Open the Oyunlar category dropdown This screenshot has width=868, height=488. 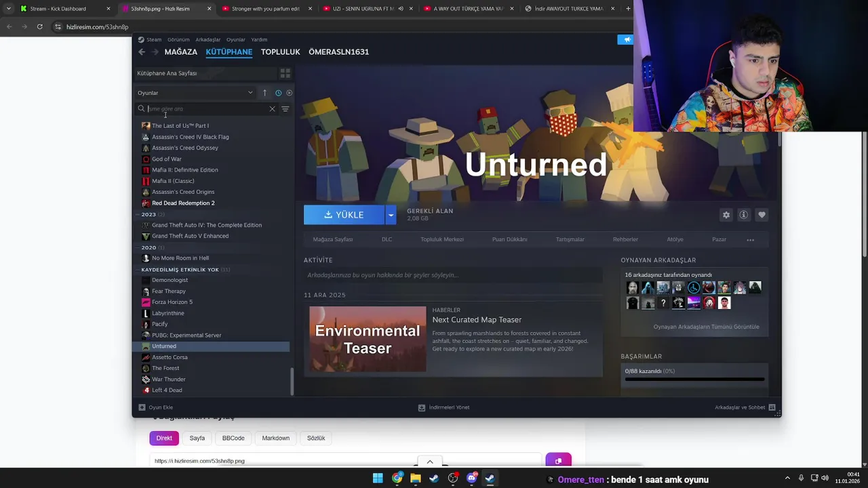[x=195, y=93]
